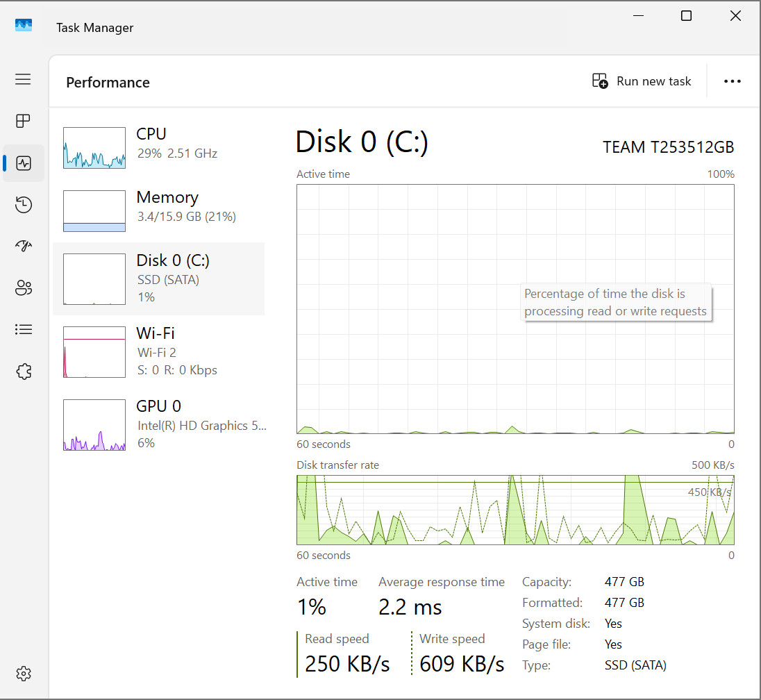Image resolution: width=761 pixels, height=700 pixels.
Task: Open the hamburger navigation menu
Action: [23, 79]
